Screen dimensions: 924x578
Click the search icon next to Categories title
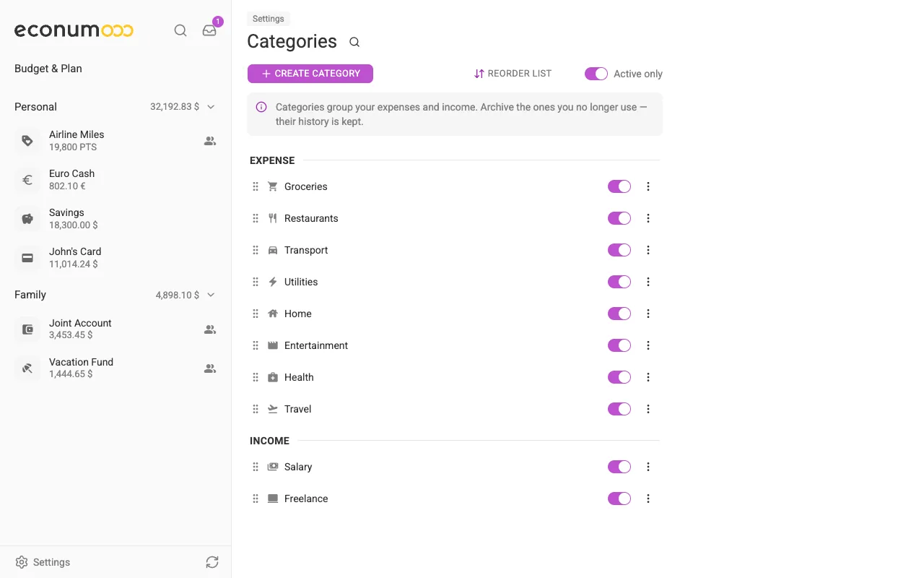pyautogui.click(x=354, y=42)
